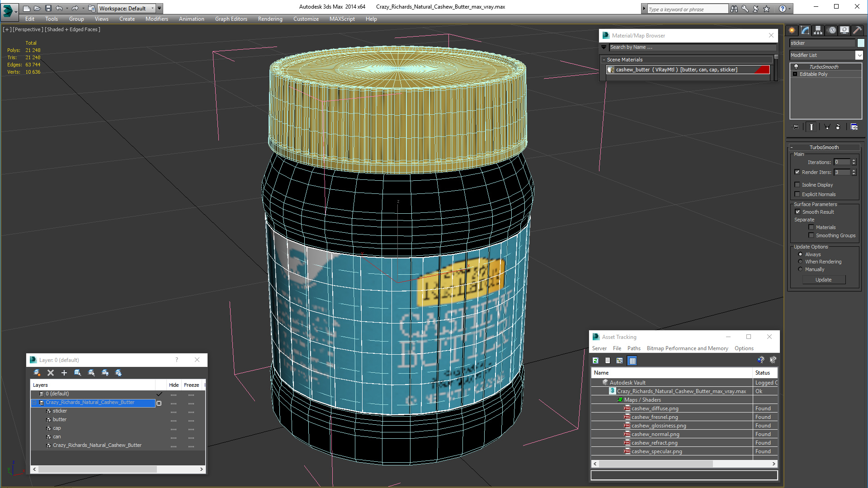The image size is (868, 488).
Task: Select Manually update option
Action: click(800, 269)
